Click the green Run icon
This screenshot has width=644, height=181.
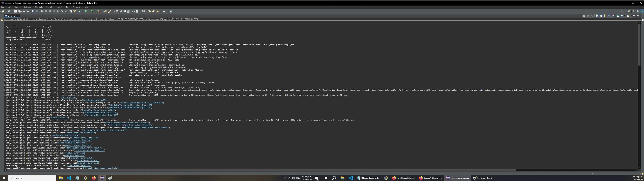86,11
